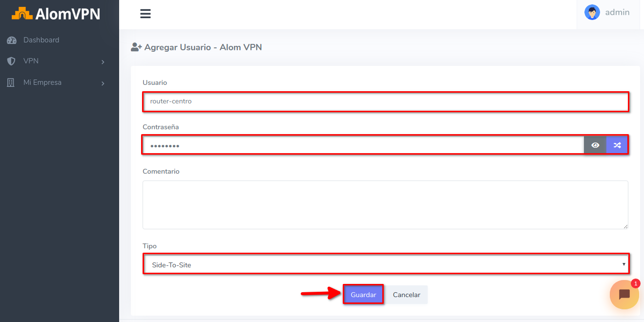Open the orange chat widget bubble
644x322 pixels.
click(624, 294)
